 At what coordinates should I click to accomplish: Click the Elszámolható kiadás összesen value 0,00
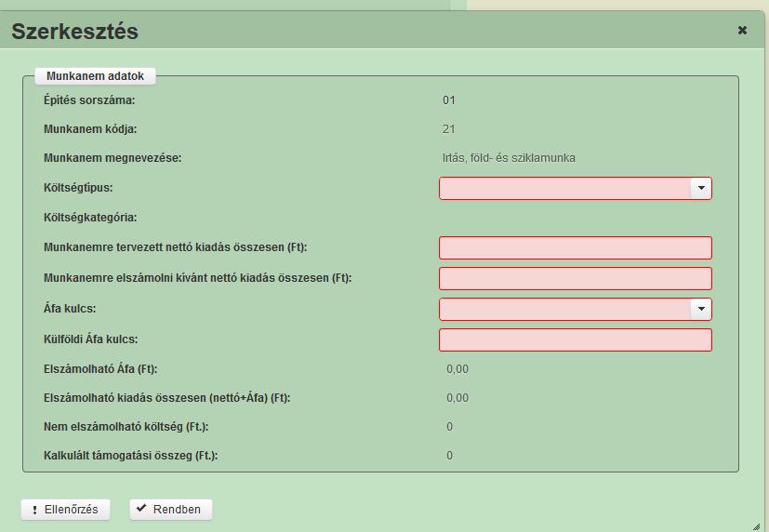pos(457,398)
